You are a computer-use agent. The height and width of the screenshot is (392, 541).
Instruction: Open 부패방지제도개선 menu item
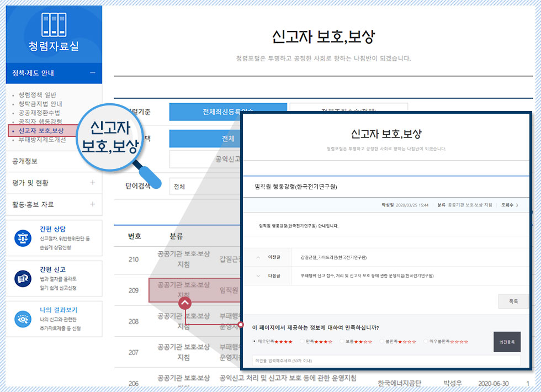(x=42, y=140)
